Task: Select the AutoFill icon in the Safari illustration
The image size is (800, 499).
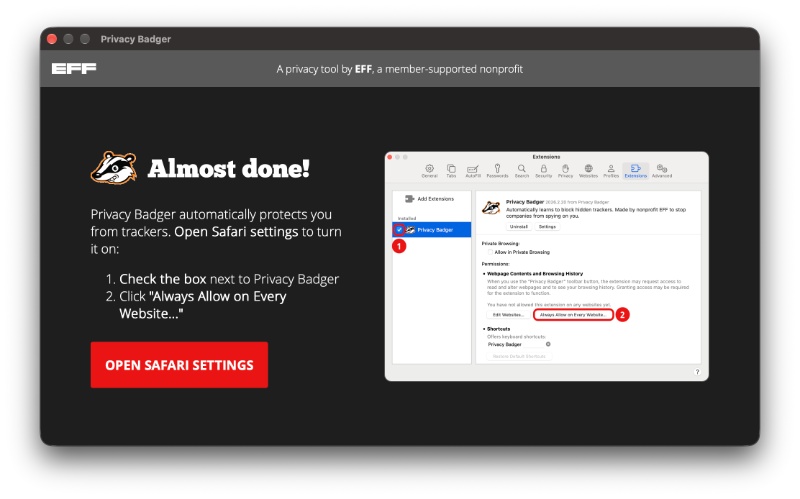Action: [x=473, y=170]
